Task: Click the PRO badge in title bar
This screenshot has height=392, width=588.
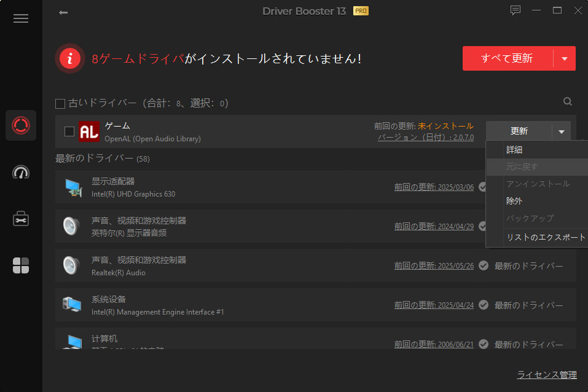Action: (361, 11)
